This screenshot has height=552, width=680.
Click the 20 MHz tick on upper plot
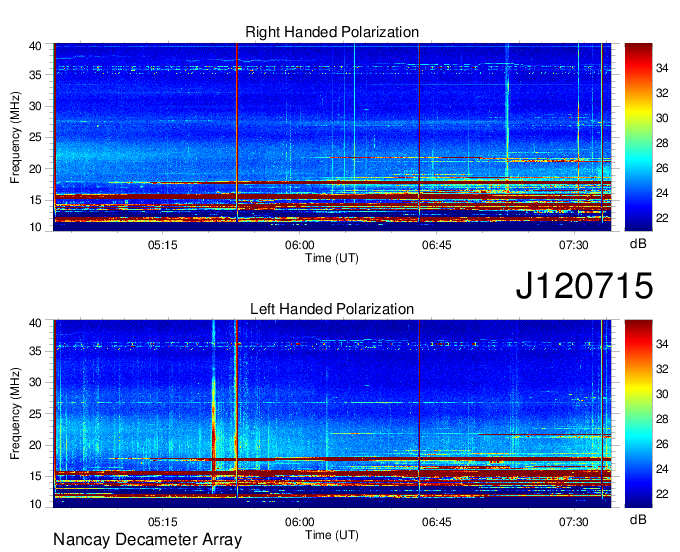click(36, 169)
